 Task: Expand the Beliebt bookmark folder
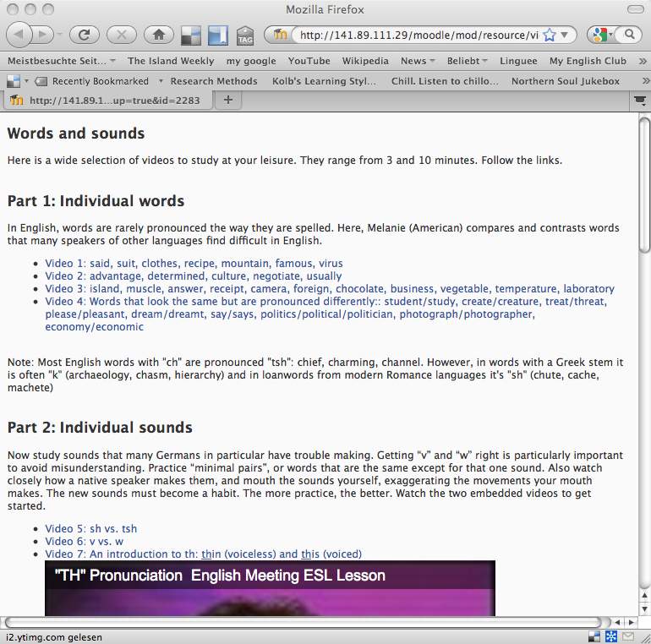coord(468,61)
